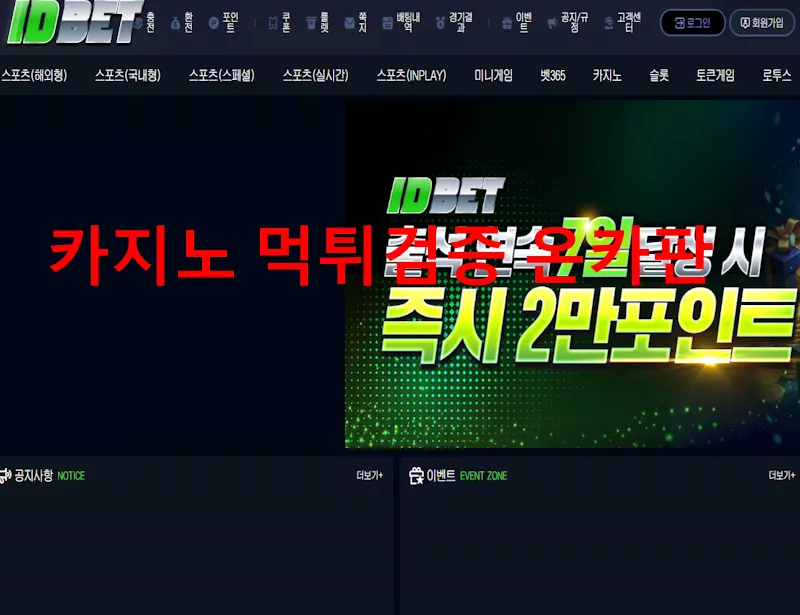Image resolution: width=800 pixels, height=615 pixels.
Task: Open the 스포츠(스페셜) tab
Action: (x=221, y=76)
